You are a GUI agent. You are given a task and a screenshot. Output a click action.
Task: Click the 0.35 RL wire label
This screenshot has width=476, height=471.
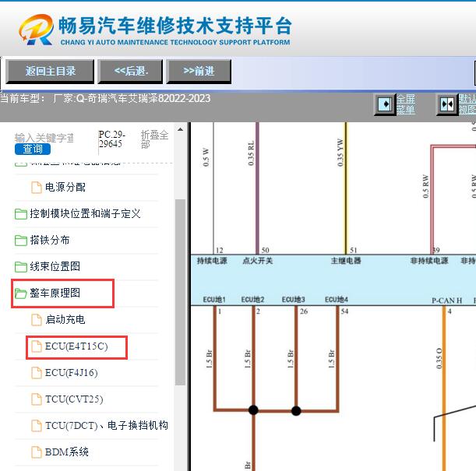[251, 153]
